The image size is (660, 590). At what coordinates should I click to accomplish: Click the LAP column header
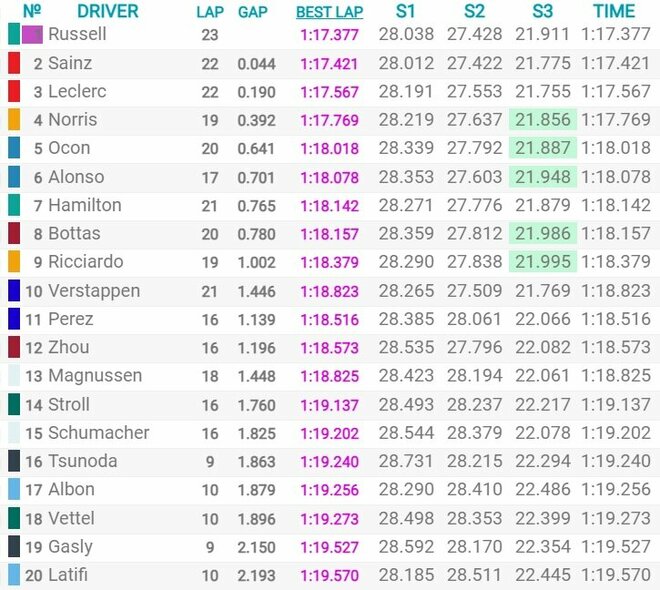click(210, 13)
